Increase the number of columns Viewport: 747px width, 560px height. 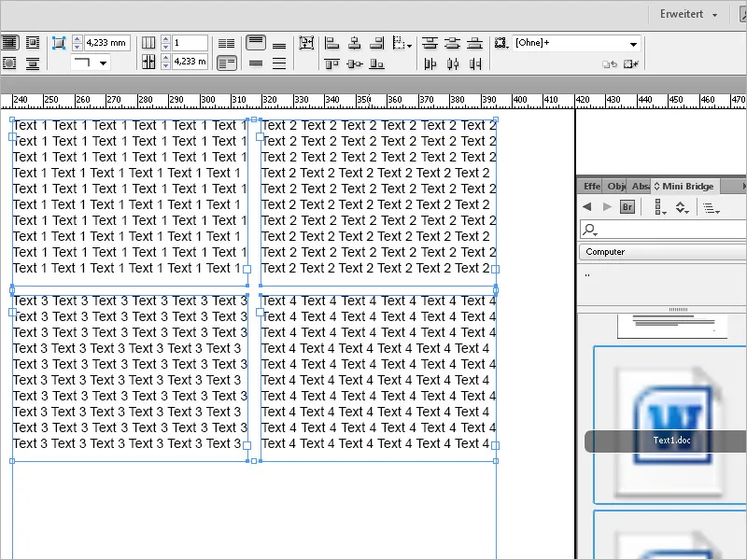tap(165, 39)
